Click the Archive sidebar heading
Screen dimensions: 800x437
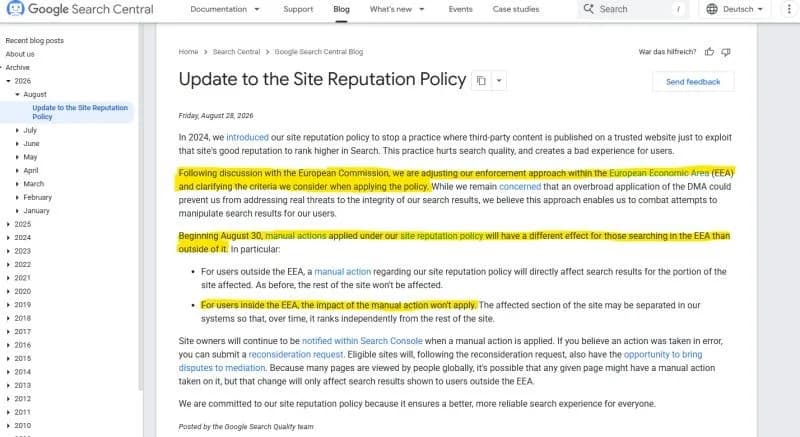[17, 67]
